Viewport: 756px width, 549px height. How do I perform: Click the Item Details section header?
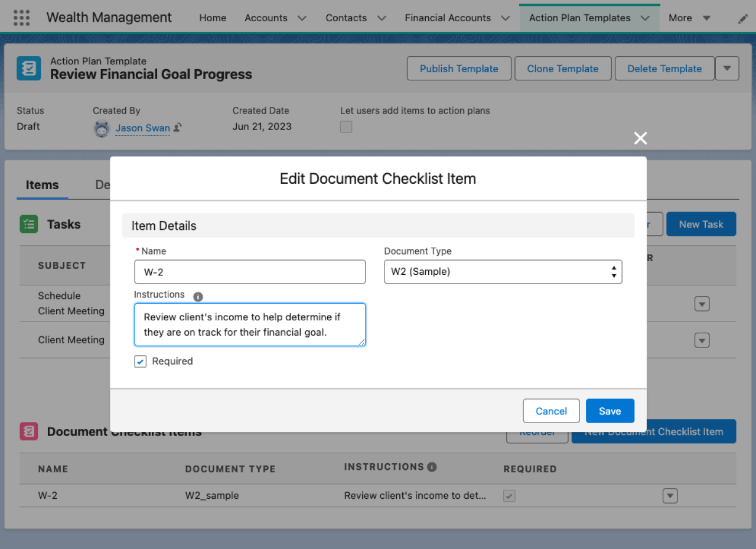[378, 226]
